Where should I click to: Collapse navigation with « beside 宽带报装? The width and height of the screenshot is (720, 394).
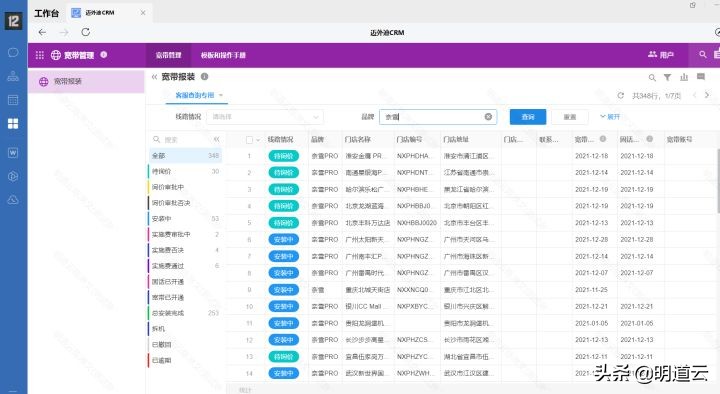154,77
